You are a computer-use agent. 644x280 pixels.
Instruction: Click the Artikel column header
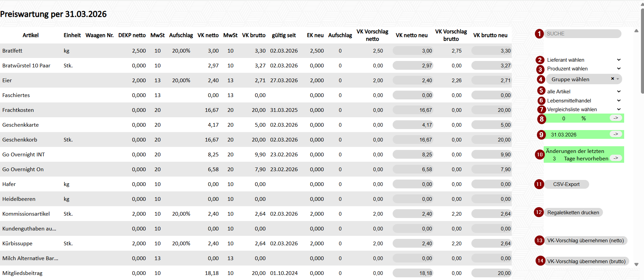pyautogui.click(x=31, y=35)
